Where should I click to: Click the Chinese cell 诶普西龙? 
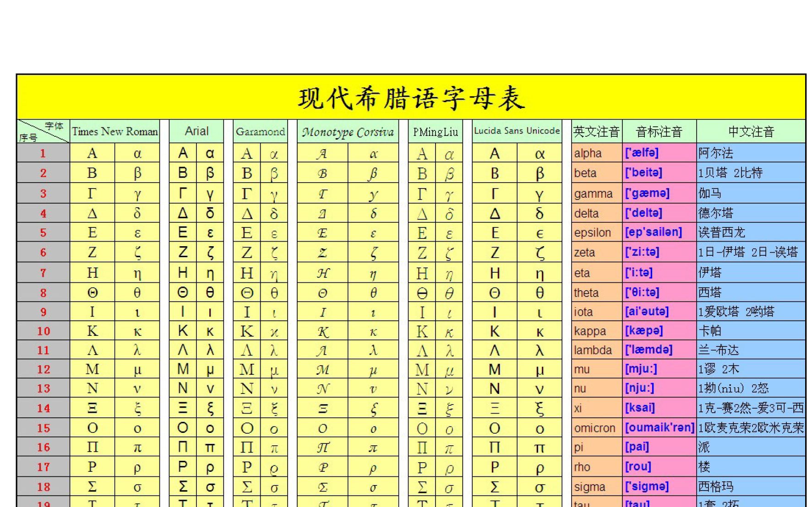coord(751,232)
